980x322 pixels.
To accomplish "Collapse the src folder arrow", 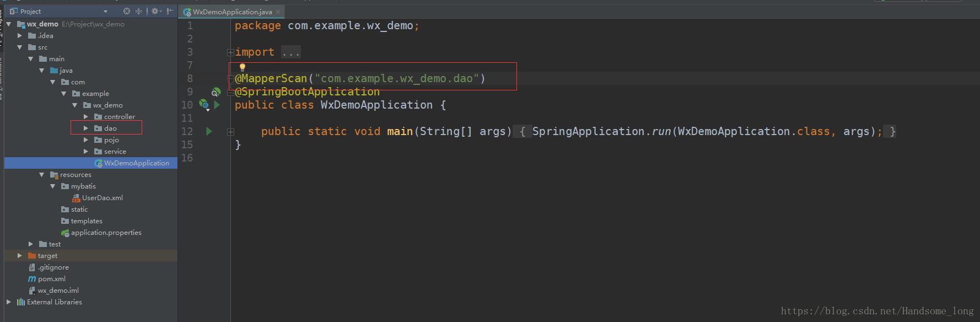I will click(20, 47).
